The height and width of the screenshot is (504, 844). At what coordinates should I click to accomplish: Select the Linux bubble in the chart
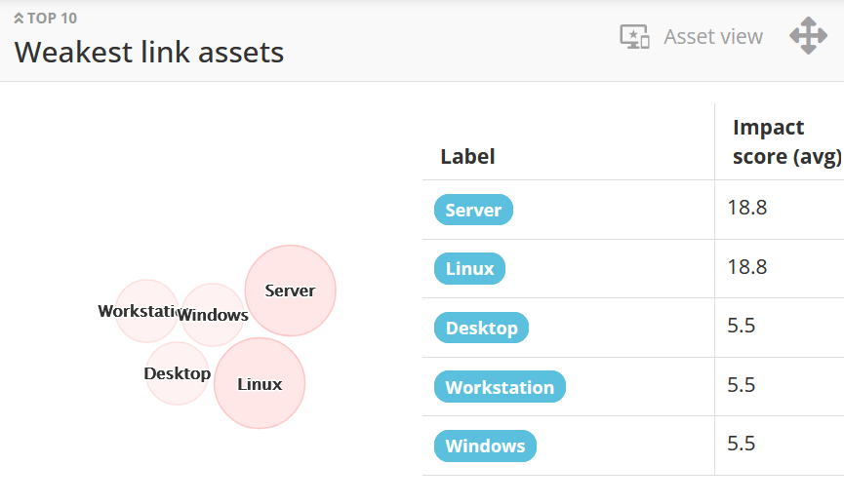pyautogui.click(x=260, y=384)
